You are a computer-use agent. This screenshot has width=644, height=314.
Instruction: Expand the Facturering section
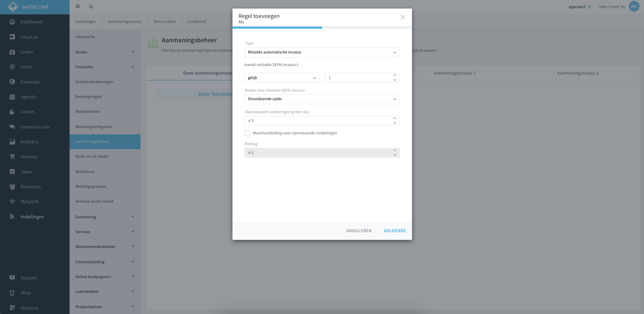pos(105,217)
